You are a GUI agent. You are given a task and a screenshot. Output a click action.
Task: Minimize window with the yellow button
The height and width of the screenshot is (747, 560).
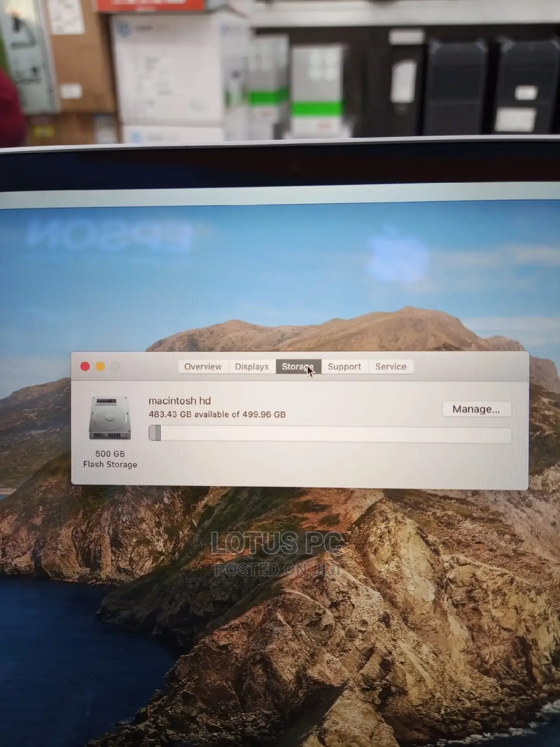tap(100, 367)
